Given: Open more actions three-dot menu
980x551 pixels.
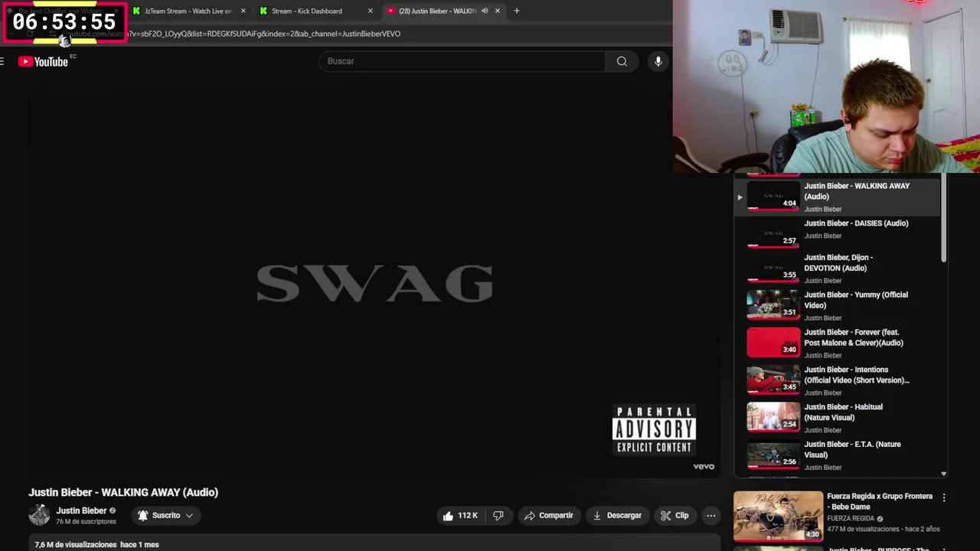Looking at the screenshot, I should pos(710,516).
